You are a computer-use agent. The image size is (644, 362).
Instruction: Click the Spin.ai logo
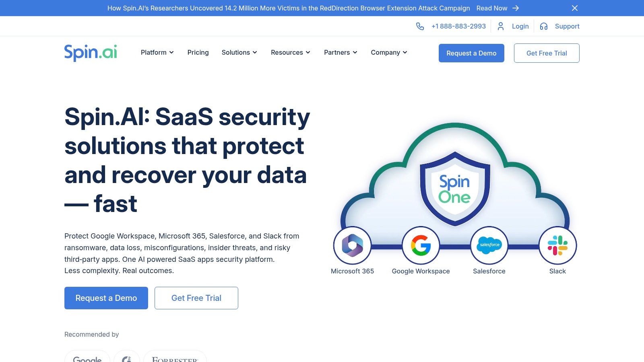pos(91,52)
